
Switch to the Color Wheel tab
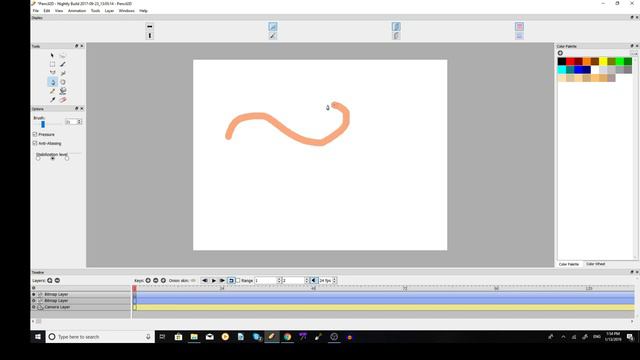pos(596,264)
